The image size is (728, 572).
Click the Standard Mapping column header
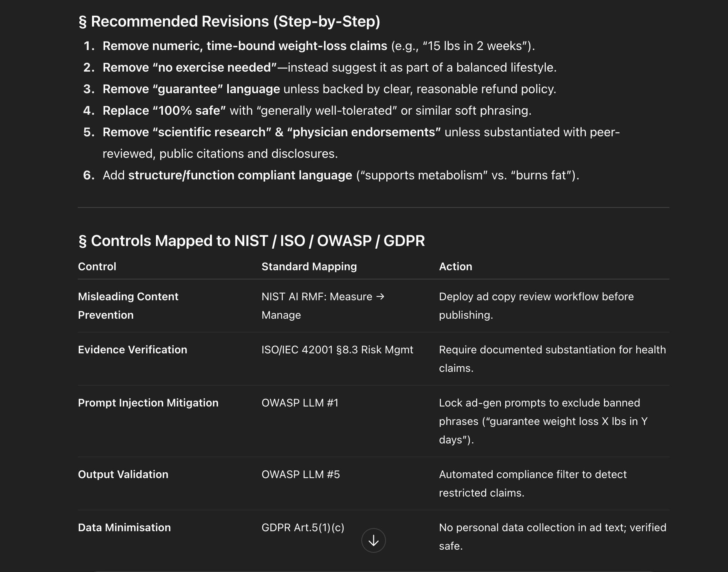click(309, 266)
